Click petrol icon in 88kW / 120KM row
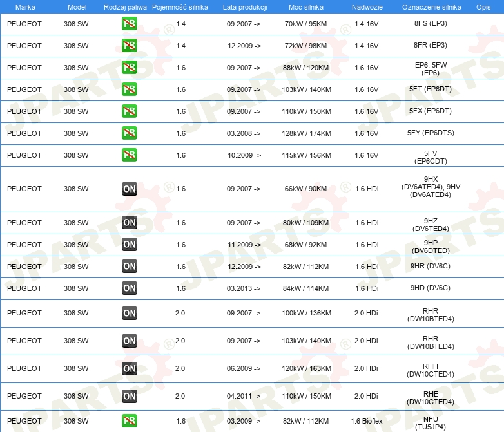The image size is (504, 432). (x=129, y=68)
